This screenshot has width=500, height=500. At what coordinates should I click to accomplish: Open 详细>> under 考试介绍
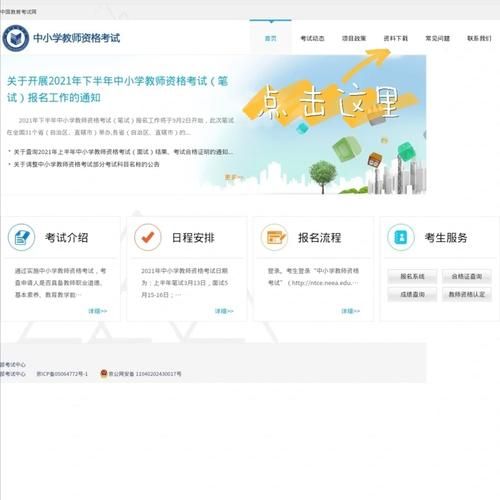click(98, 311)
